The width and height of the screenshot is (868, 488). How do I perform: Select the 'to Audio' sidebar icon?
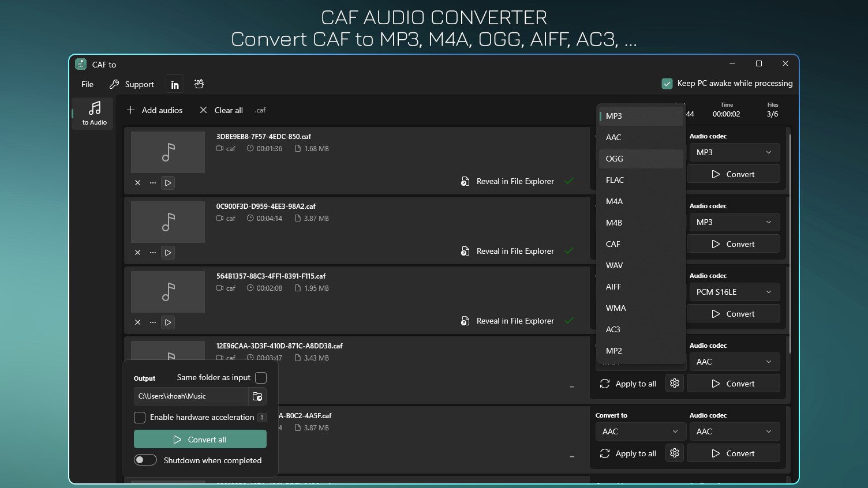(93, 113)
